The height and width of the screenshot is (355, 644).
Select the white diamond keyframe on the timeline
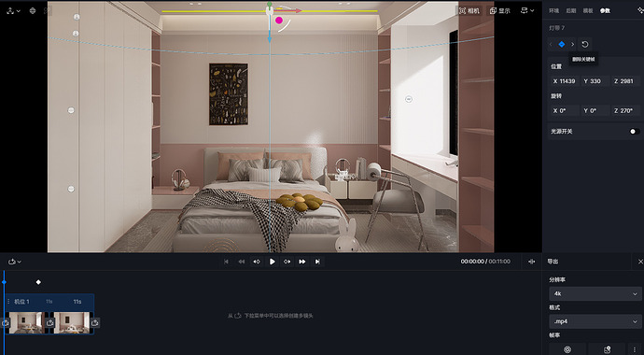[x=38, y=282]
